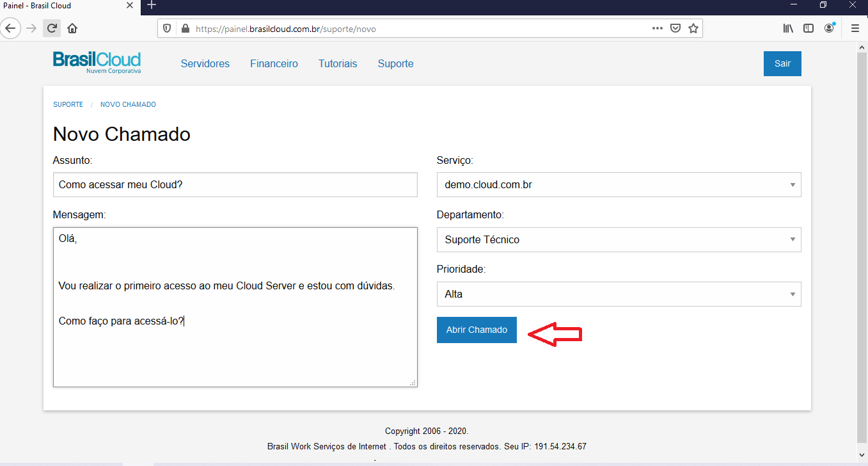Click the SUPORTE breadcrumb link
The width and height of the screenshot is (868, 466).
[x=68, y=104]
